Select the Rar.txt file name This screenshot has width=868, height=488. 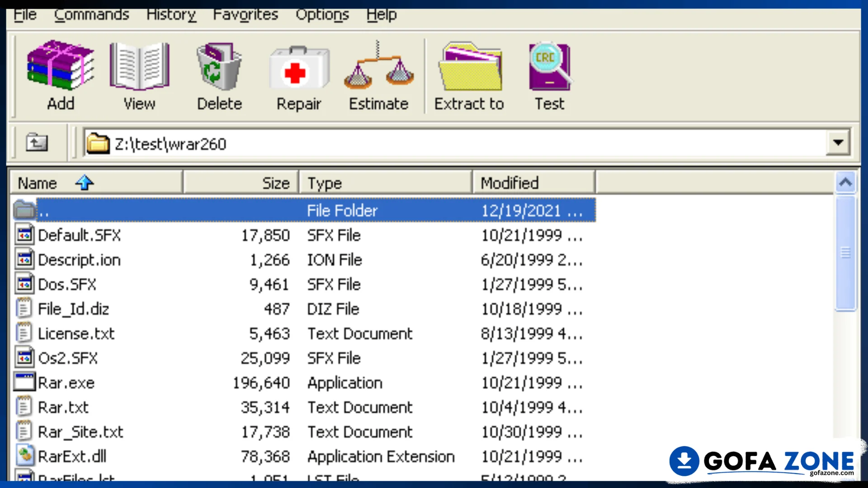pyautogui.click(x=63, y=407)
